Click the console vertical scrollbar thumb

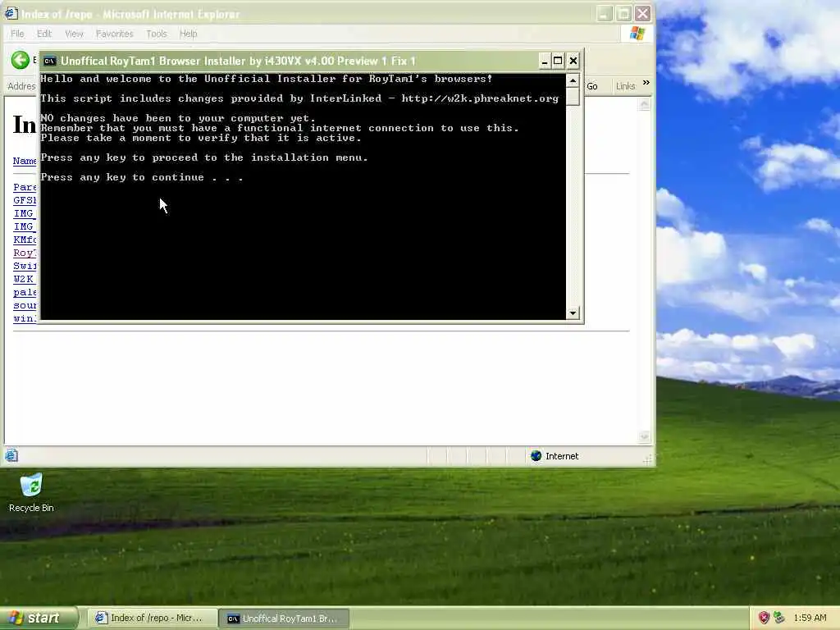click(x=573, y=97)
